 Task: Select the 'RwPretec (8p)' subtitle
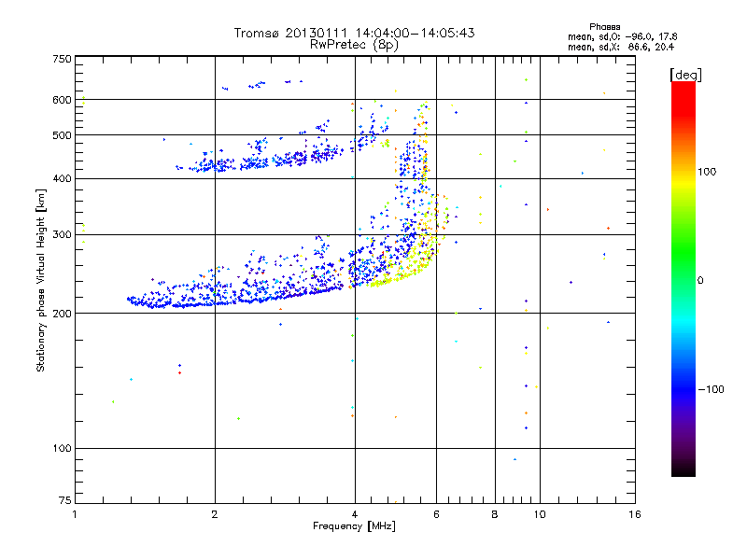[x=354, y=45]
